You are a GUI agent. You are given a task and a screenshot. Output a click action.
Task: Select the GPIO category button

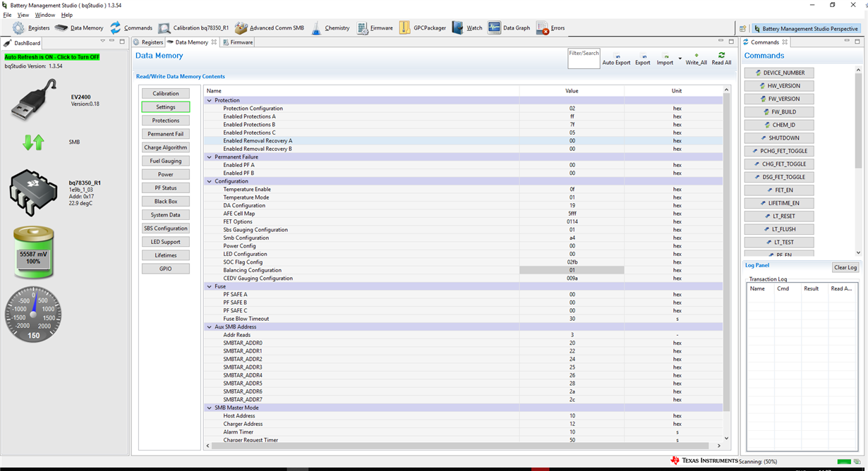[x=166, y=269]
